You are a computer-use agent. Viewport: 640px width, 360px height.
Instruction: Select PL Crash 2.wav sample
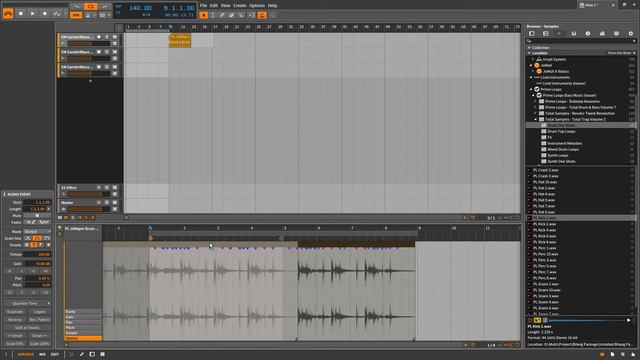(546, 170)
